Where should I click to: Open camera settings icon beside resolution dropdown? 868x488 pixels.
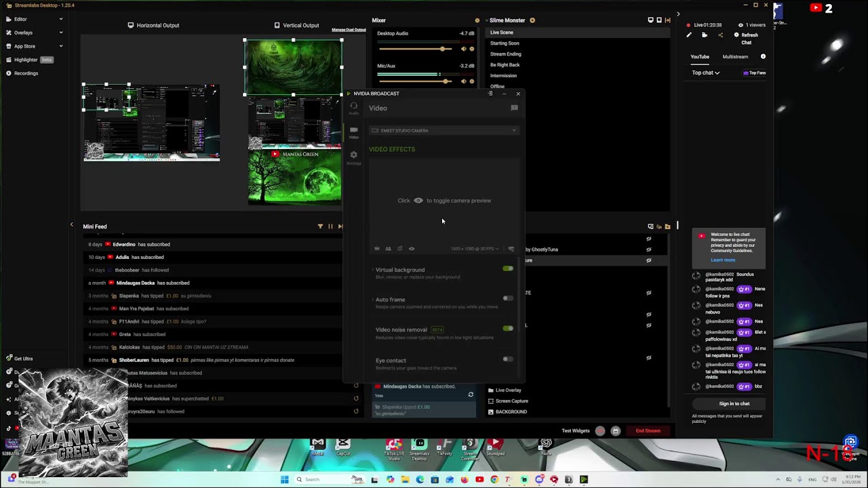coord(511,249)
